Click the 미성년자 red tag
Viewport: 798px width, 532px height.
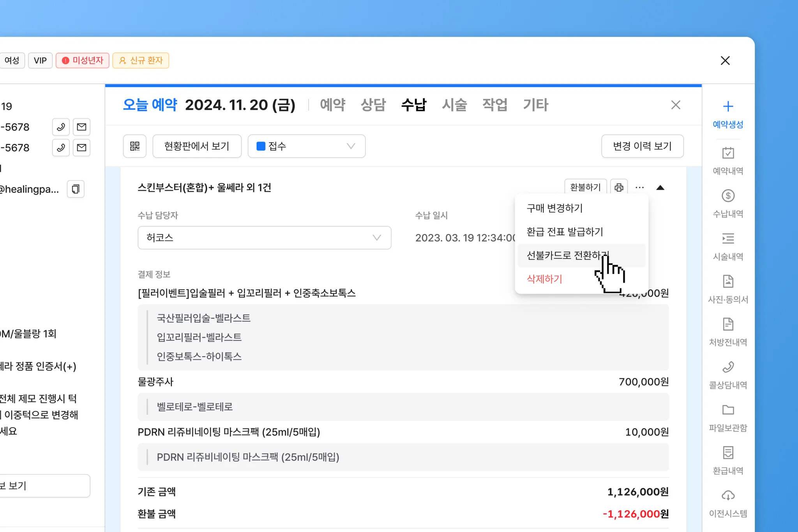pos(83,60)
